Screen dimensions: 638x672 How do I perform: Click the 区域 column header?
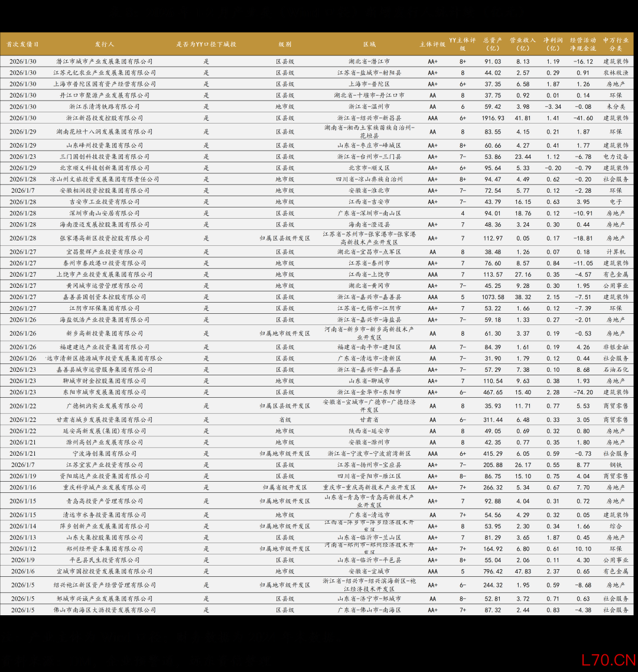pyautogui.click(x=369, y=44)
